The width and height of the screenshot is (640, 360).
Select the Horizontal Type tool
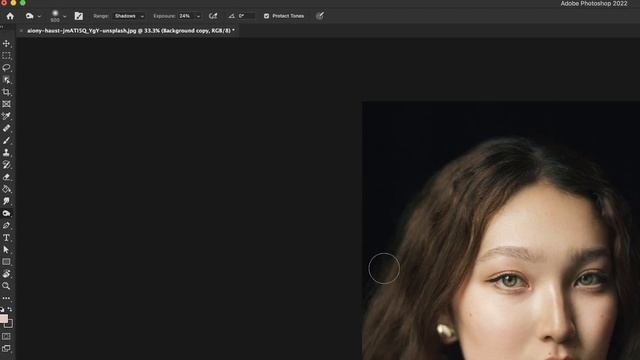[x=6, y=238]
